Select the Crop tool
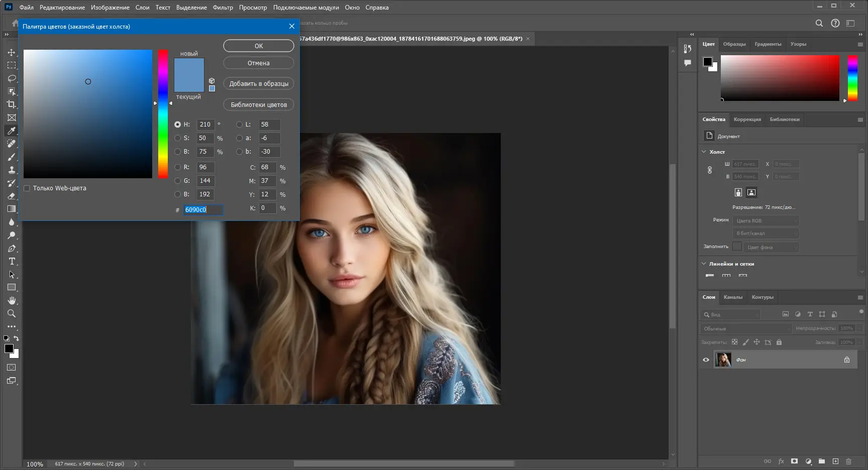 click(x=11, y=104)
